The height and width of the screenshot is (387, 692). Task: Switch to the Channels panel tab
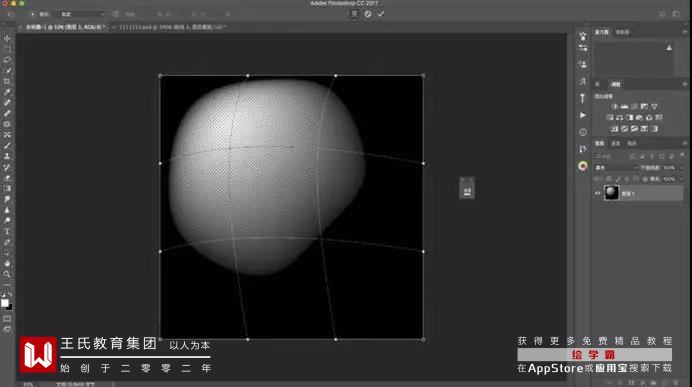pyautogui.click(x=615, y=143)
